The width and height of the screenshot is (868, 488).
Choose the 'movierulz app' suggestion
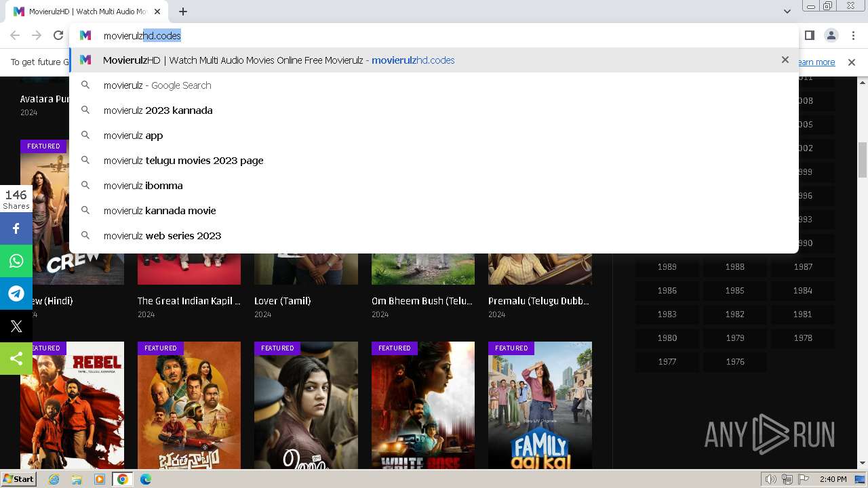pos(434,136)
